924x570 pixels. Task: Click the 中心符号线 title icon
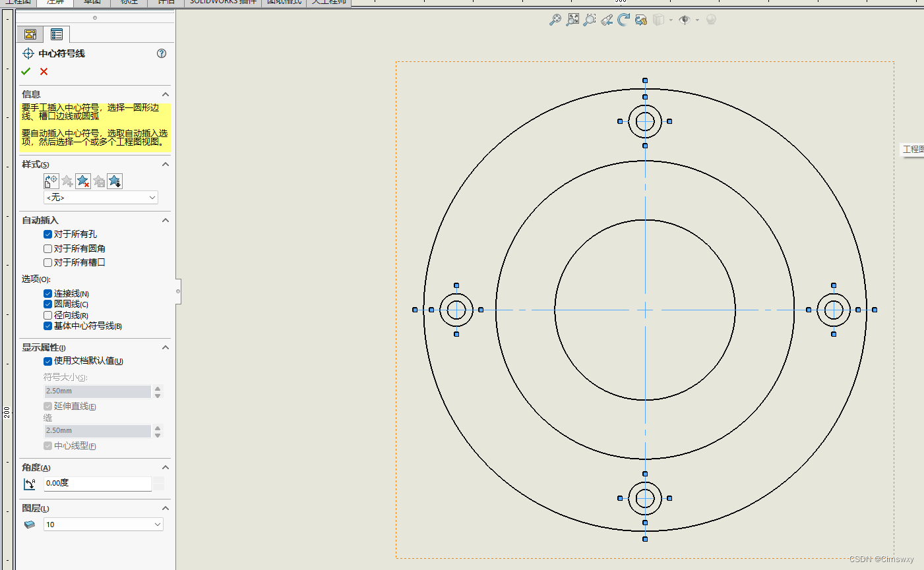click(28, 53)
